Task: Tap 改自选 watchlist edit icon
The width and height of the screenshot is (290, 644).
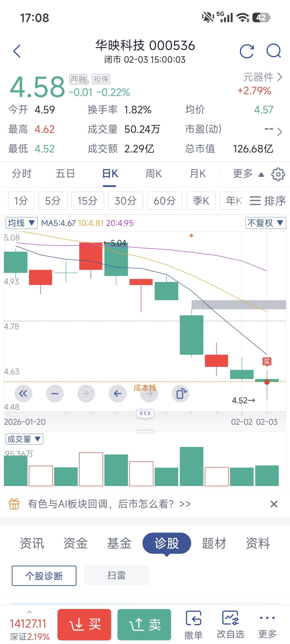Action: click(x=231, y=624)
